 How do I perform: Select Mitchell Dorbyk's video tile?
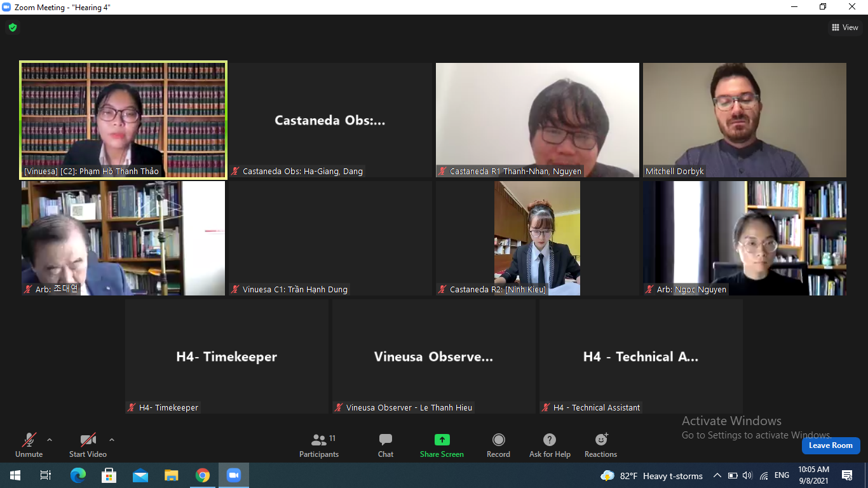pos(745,120)
